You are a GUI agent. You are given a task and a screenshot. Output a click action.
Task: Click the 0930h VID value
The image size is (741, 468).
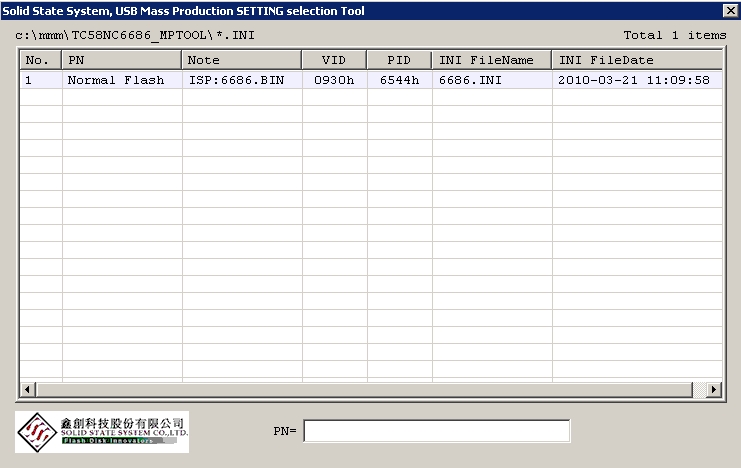(335, 80)
